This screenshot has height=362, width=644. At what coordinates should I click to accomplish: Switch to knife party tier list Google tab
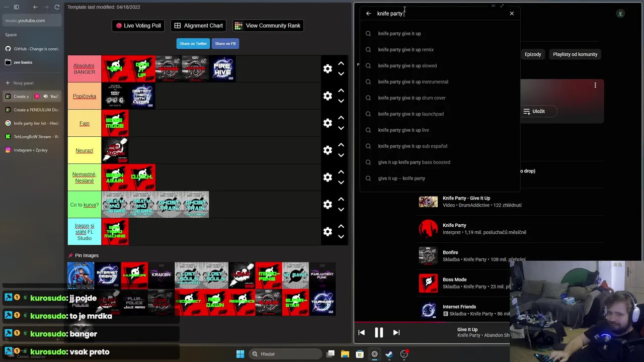coord(32,123)
